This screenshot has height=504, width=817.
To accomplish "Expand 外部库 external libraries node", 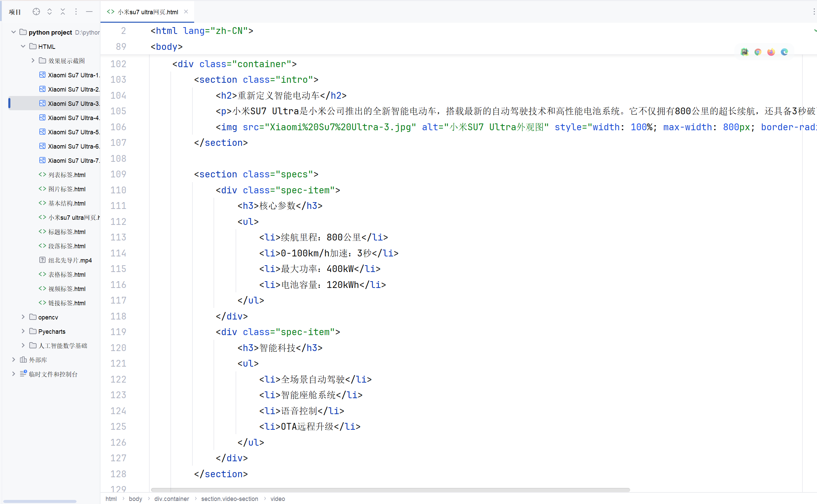I will (x=14, y=360).
